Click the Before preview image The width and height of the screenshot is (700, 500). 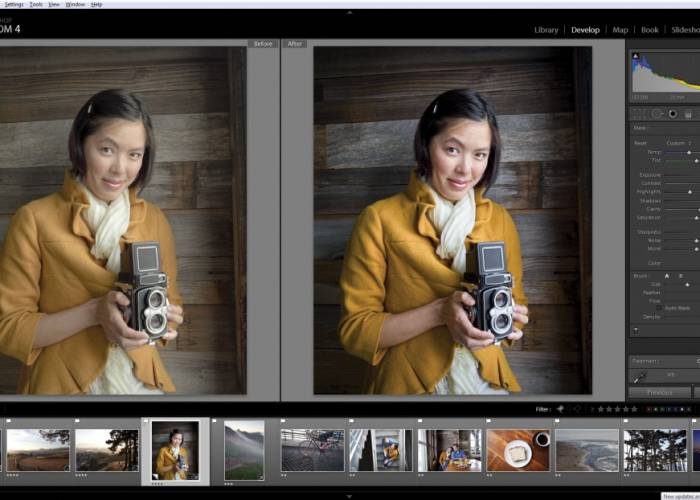coord(123,221)
